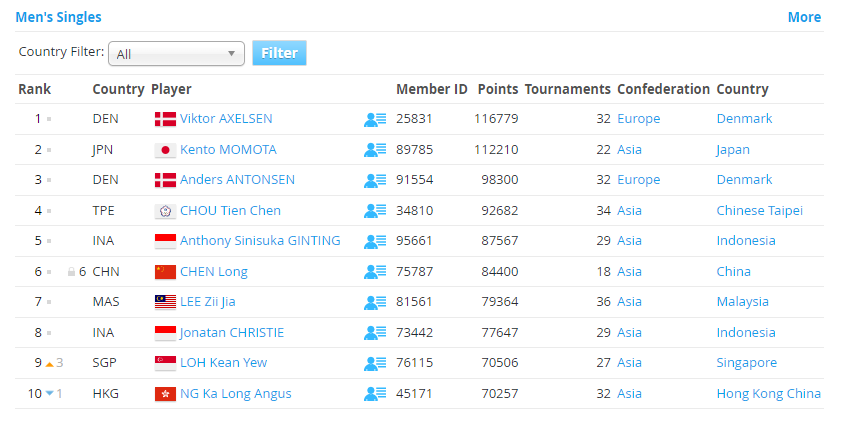868x429 pixels.
Task: Open Kento MOMOTA's player profile icon
Action: click(375, 150)
